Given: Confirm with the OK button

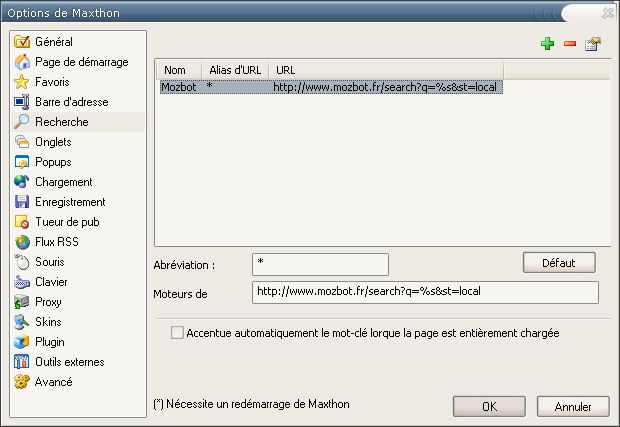Looking at the screenshot, I should click(489, 406).
